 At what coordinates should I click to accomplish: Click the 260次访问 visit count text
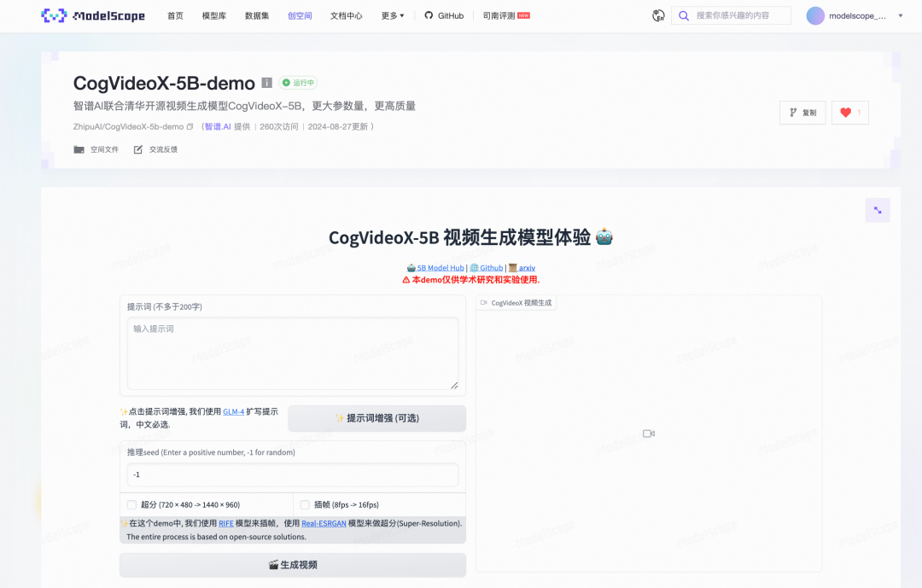278,126
